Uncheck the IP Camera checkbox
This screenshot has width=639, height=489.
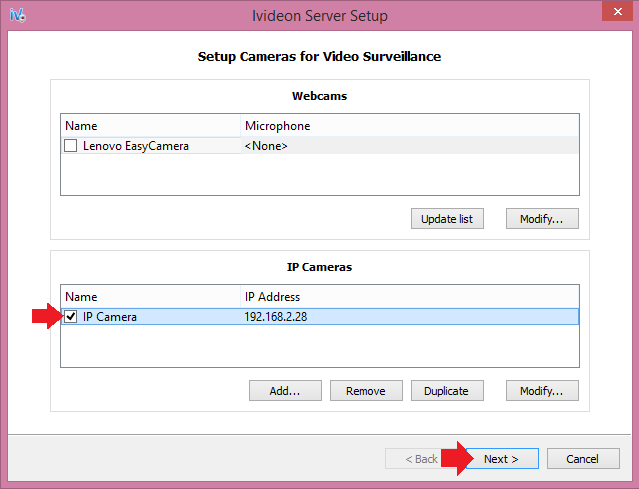coord(71,317)
